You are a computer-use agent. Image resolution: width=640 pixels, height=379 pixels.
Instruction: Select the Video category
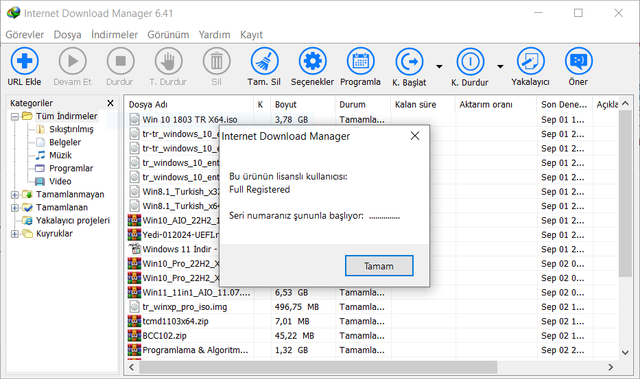tap(60, 182)
